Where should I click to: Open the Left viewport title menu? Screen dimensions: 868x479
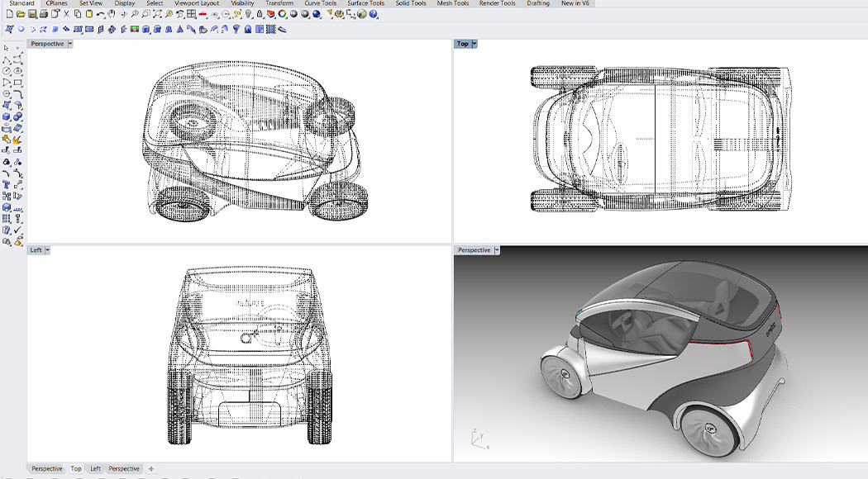(47, 249)
